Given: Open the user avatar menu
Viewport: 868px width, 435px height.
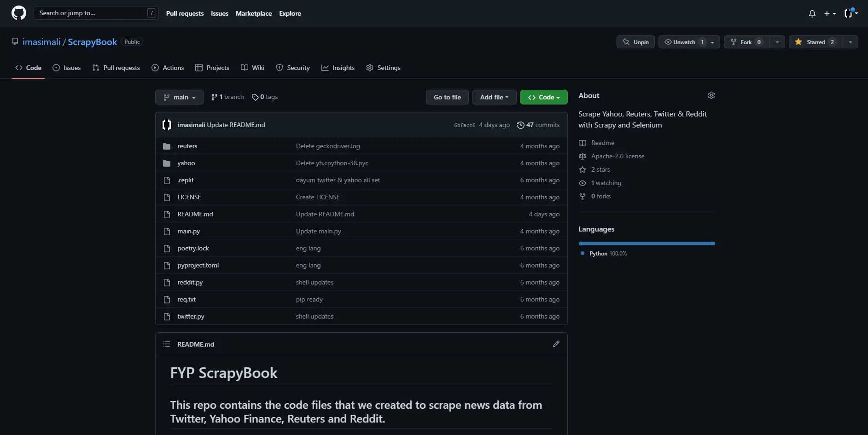Looking at the screenshot, I should click(x=851, y=13).
